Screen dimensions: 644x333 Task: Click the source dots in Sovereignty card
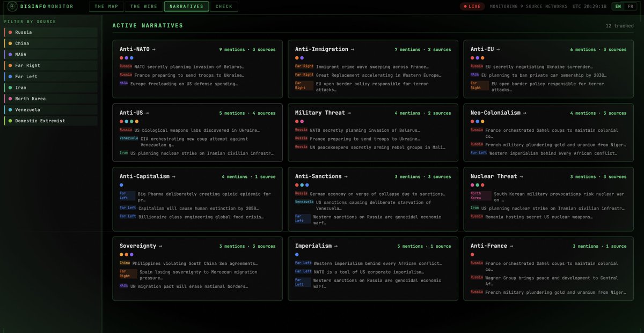[x=127, y=255]
